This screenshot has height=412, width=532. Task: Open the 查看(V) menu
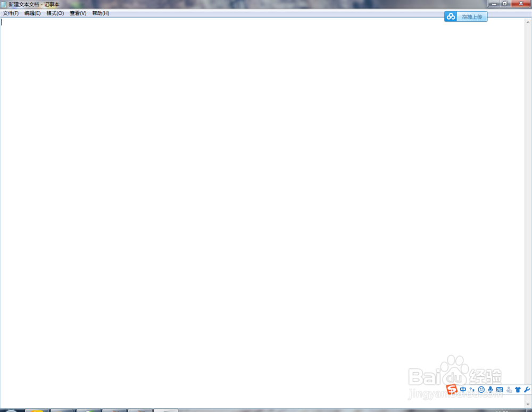click(78, 13)
